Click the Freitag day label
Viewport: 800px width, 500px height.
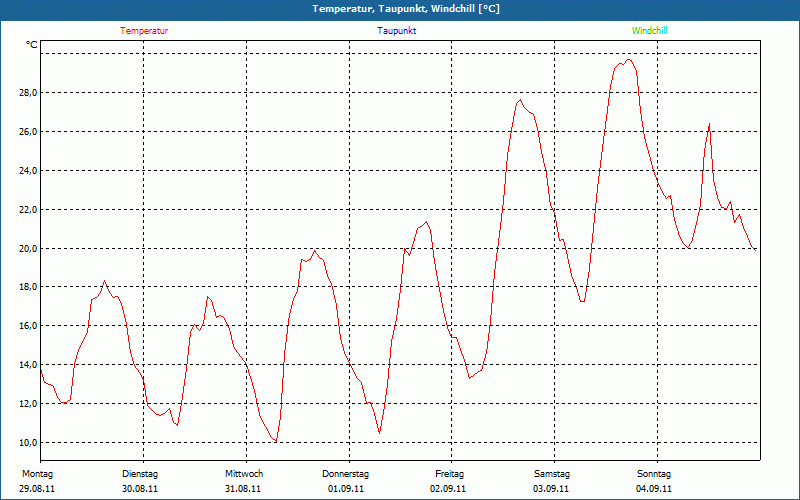click(449, 474)
